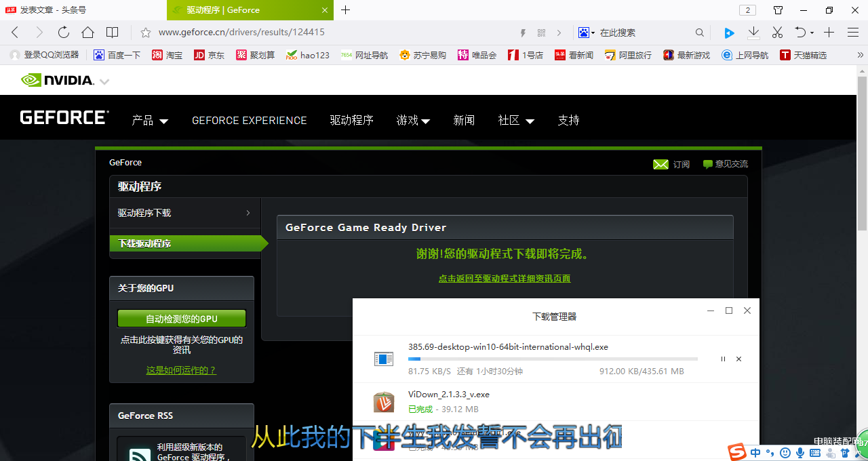
Task: Click 登录QQ浏览器 login shortcut
Action: [44, 55]
